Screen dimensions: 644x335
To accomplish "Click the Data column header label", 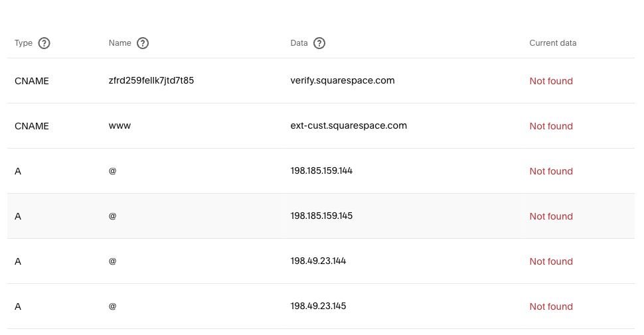I will [299, 43].
